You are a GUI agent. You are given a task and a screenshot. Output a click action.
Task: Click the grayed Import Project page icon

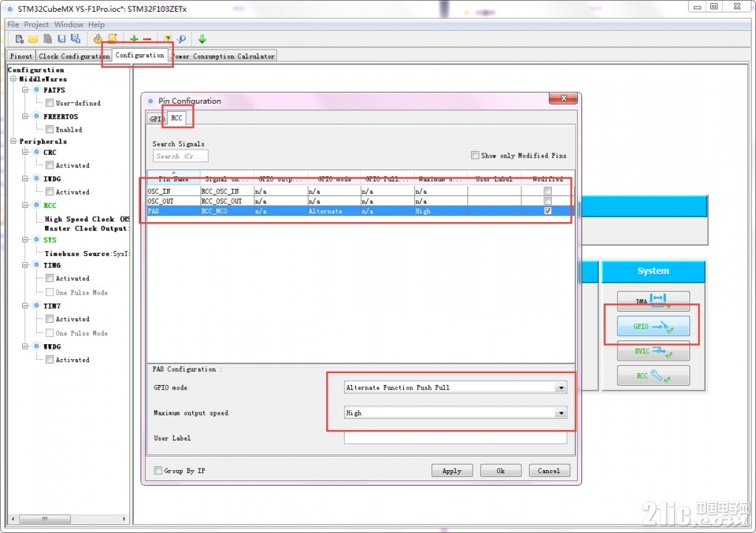pos(48,39)
